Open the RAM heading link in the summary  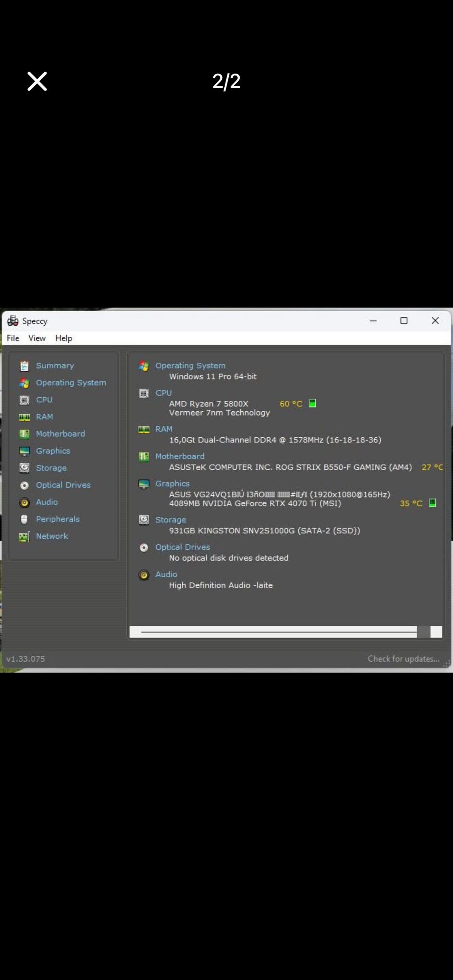point(164,429)
